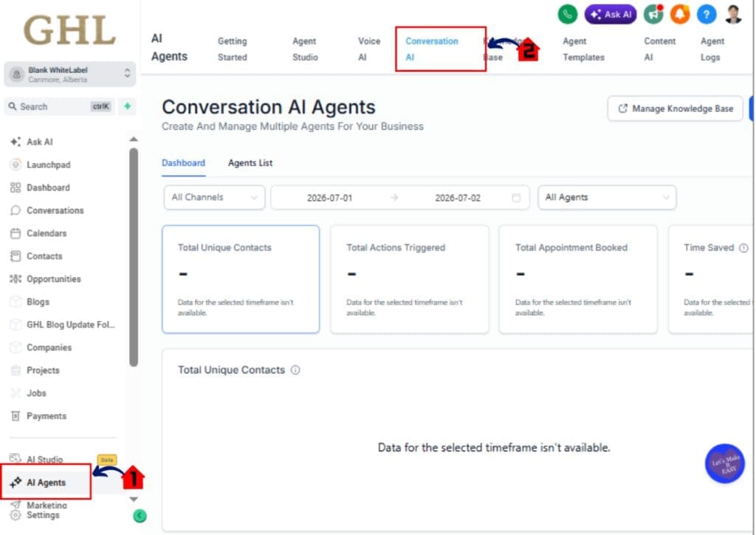Click info icon beside Time Saved
The width and height of the screenshot is (756, 535).
point(744,248)
